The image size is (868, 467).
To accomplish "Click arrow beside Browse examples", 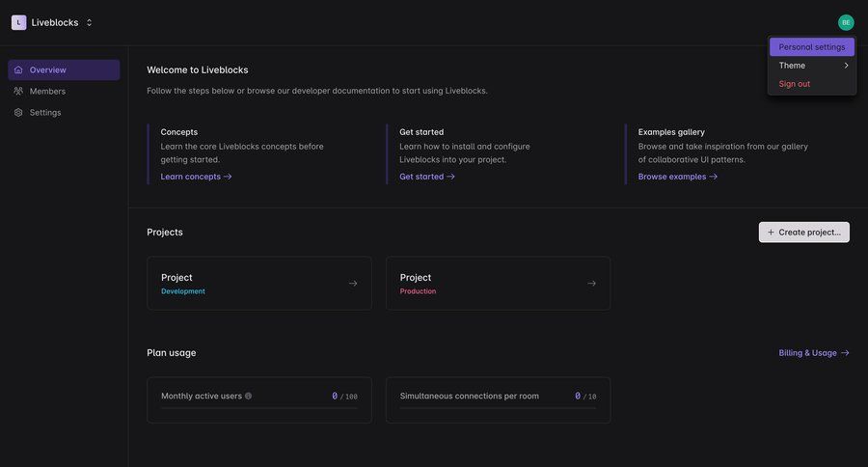I will click(x=713, y=177).
